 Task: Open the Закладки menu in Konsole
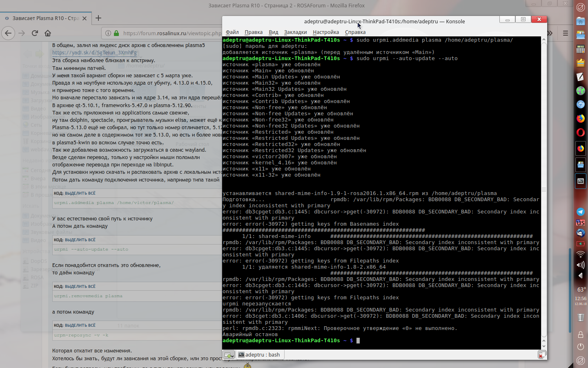[x=295, y=32]
